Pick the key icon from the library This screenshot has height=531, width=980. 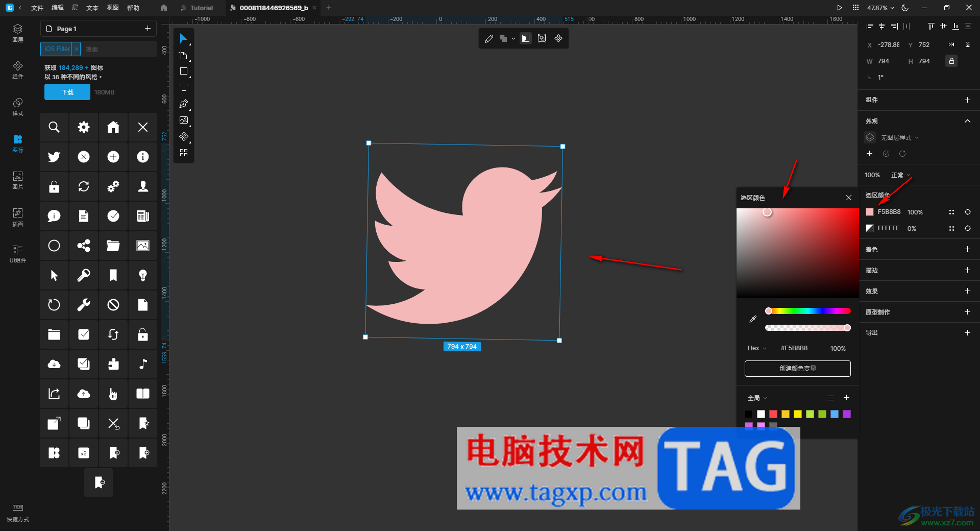pyautogui.click(x=84, y=275)
